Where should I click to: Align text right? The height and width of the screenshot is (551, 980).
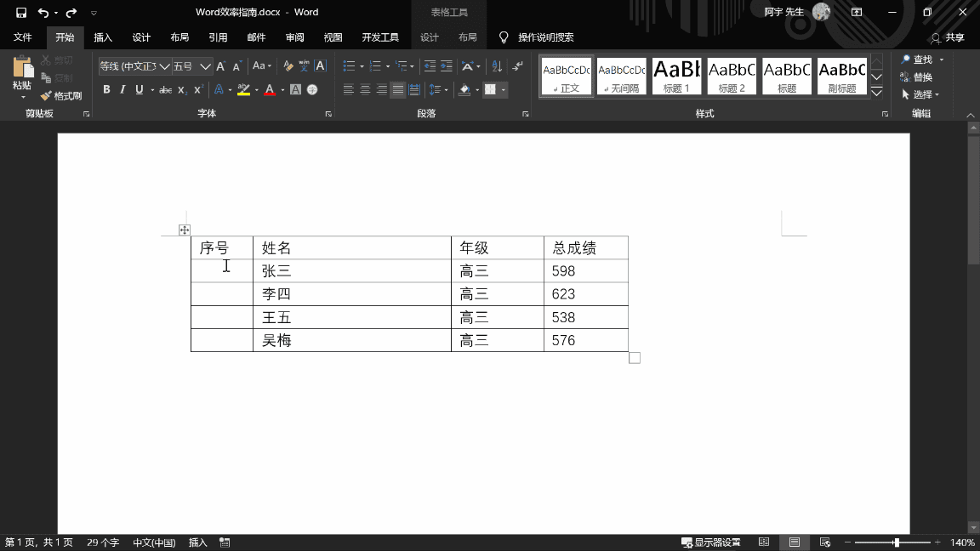(381, 90)
